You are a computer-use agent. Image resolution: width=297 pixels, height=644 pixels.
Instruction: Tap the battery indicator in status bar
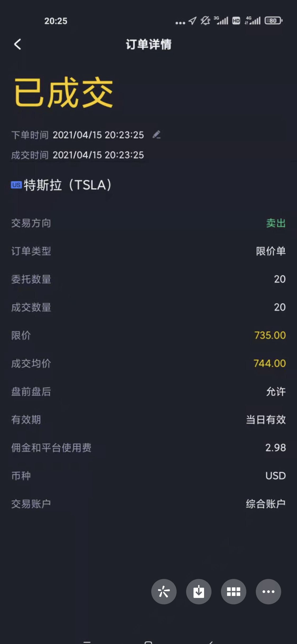(274, 21)
